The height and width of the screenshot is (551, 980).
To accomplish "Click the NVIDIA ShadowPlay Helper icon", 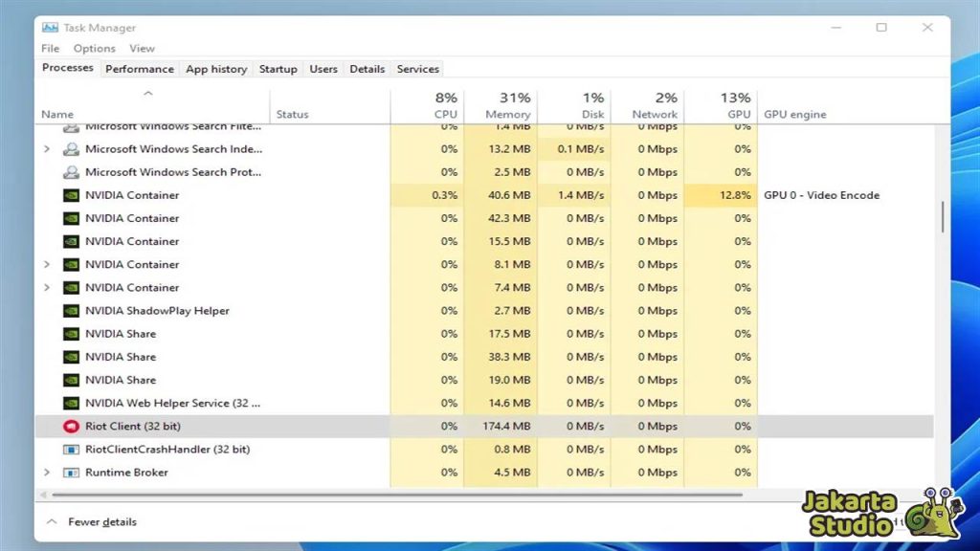I will 71,310.
